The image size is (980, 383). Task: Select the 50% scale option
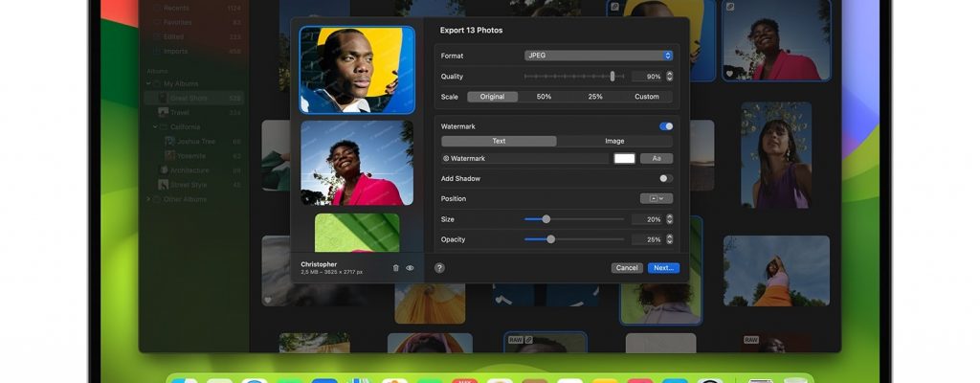click(544, 97)
